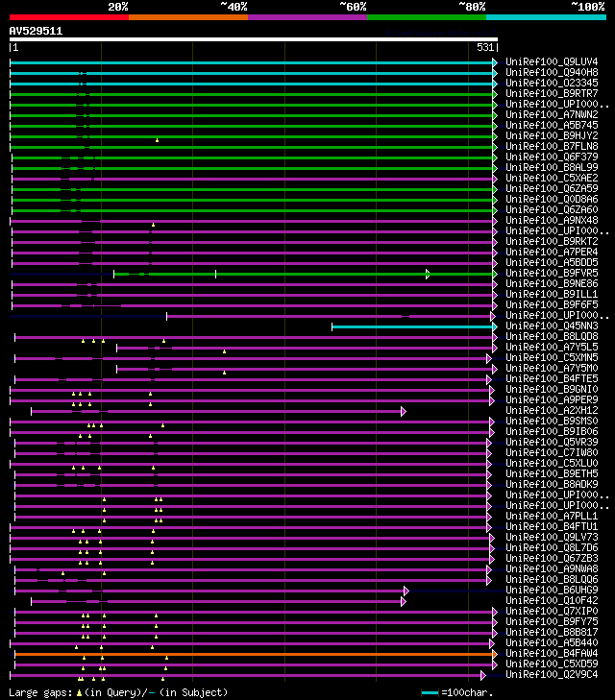Open the UniRef100_B9HJY2 entry
615x700 pixels.
552,135
